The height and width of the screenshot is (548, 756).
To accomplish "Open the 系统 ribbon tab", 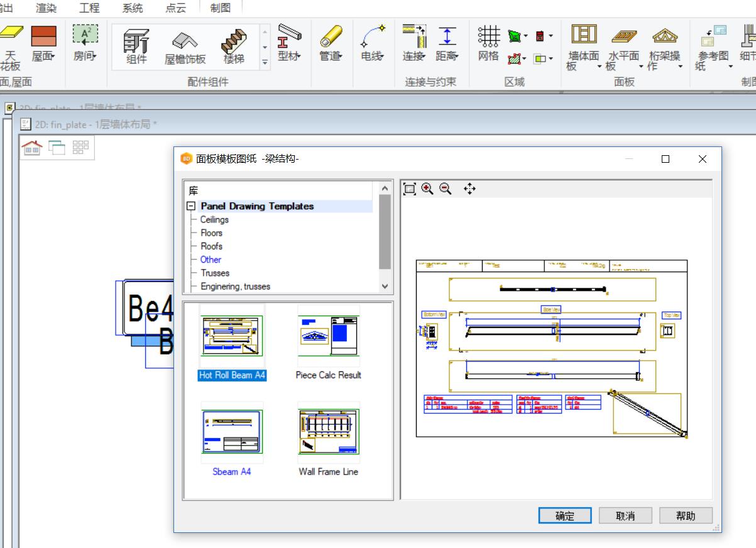I will pyautogui.click(x=132, y=8).
